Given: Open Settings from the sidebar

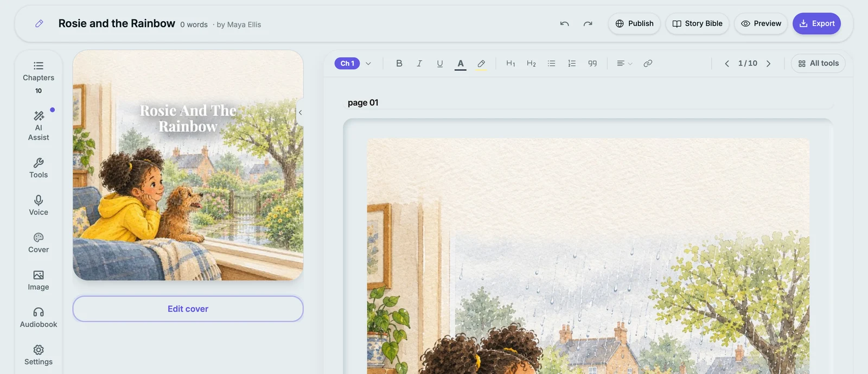Looking at the screenshot, I should click(39, 355).
